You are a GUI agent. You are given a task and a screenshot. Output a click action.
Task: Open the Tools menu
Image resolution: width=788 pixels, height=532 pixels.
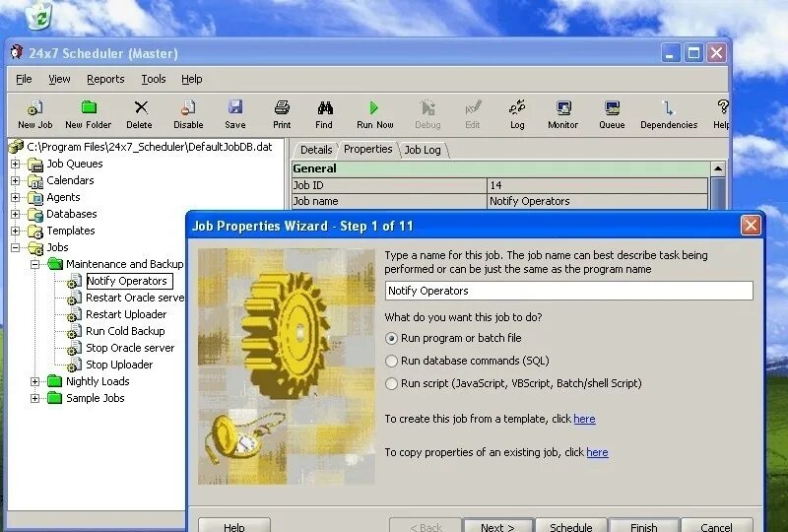[x=154, y=79]
